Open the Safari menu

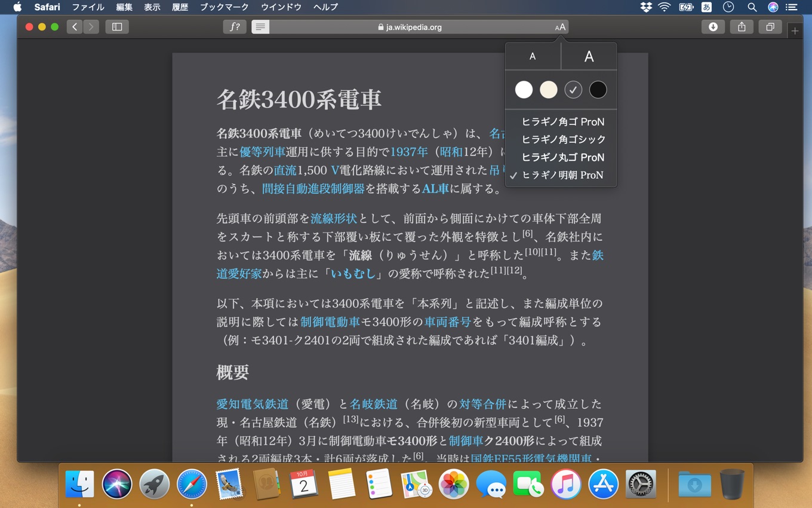point(47,7)
